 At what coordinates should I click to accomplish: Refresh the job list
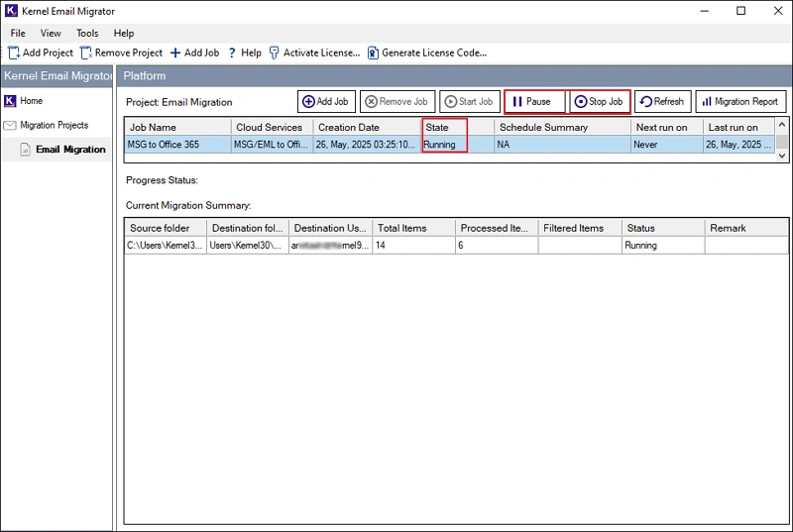pos(661,101)
